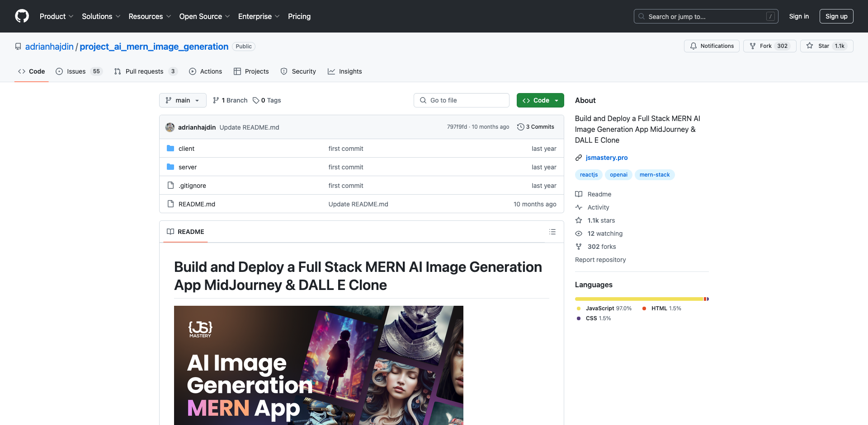Screen dimensions: 868x425
Task: Click the commit history clock icon
Action: tap(520, 127)
